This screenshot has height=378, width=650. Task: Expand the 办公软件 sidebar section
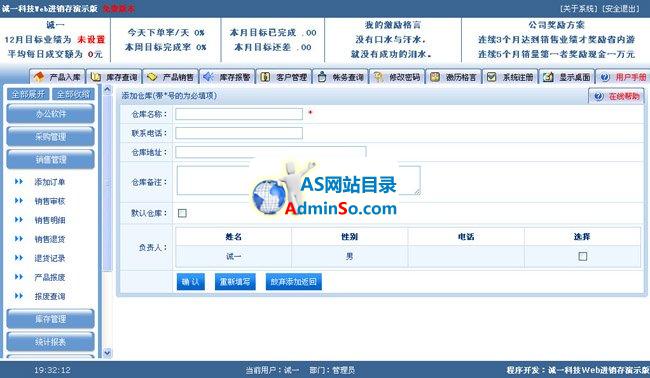[51, 114]
